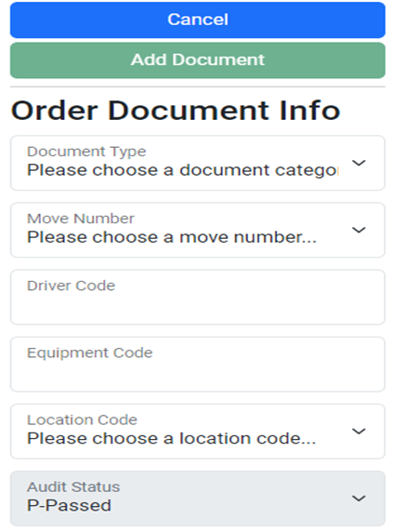Select the 'Please choose a document category' placeholder text

point(183,170)
